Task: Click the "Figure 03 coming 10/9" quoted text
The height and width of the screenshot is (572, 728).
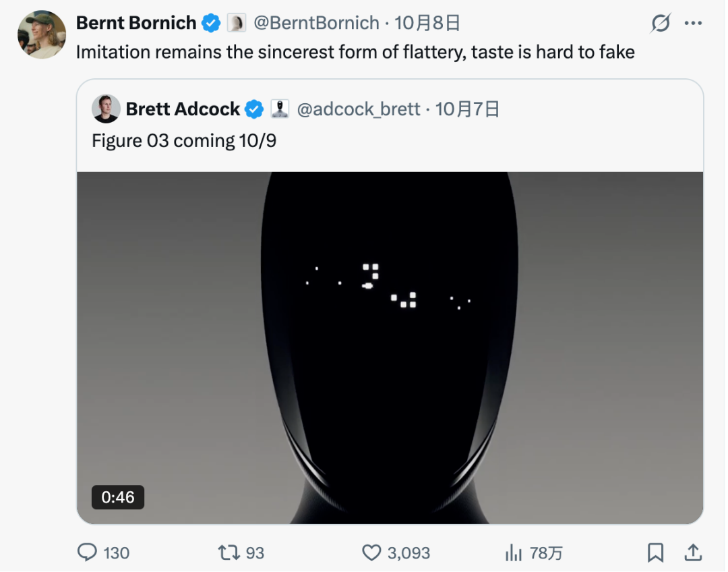Action: coord(184,141)
